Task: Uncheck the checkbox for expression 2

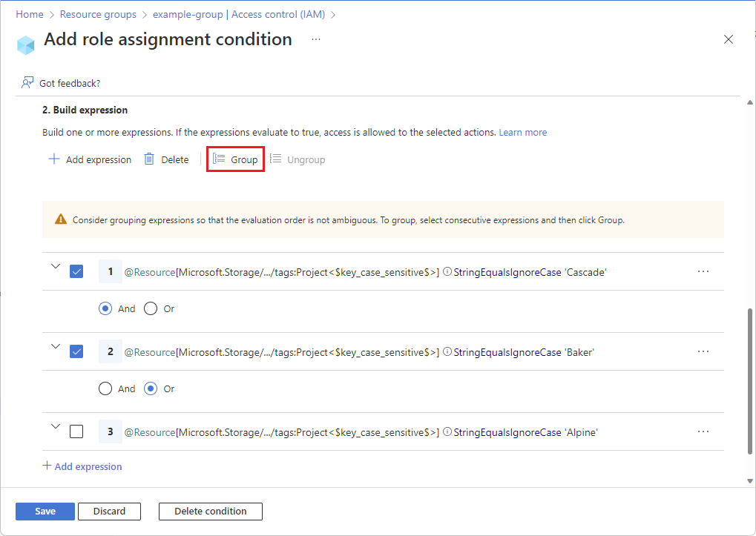Action: point(76,351)
